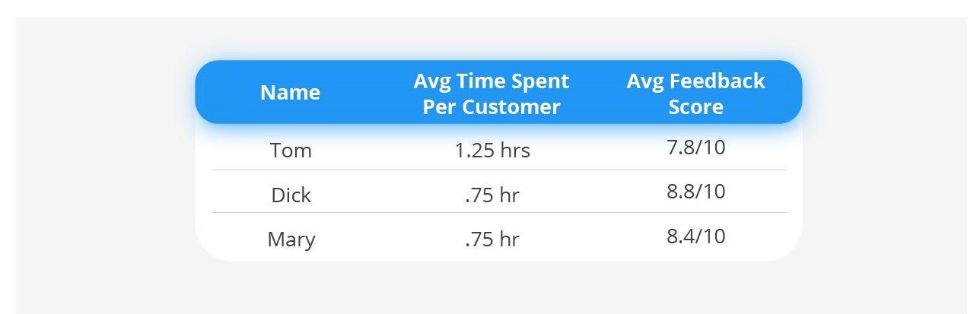The width and height of the screenshot is (980, 314).
Task: Select Mary's 8.4/10 feedback score
Action: (695, 236)
